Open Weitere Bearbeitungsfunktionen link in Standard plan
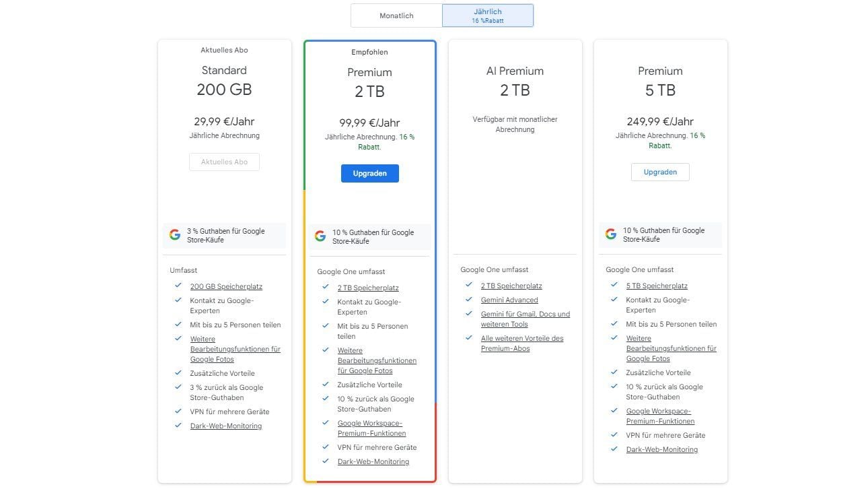 click(236, 349)
